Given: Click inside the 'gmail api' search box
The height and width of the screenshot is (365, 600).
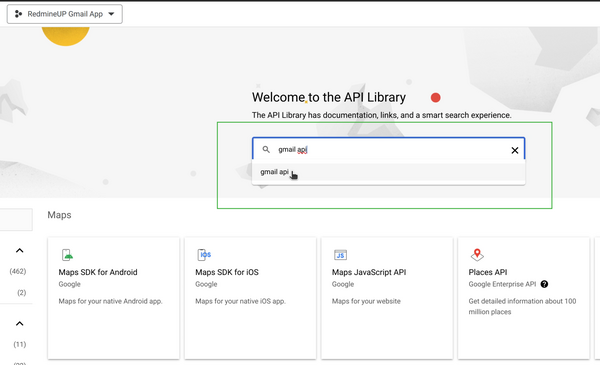Looking at the screenshot, I should click(388, 149).
